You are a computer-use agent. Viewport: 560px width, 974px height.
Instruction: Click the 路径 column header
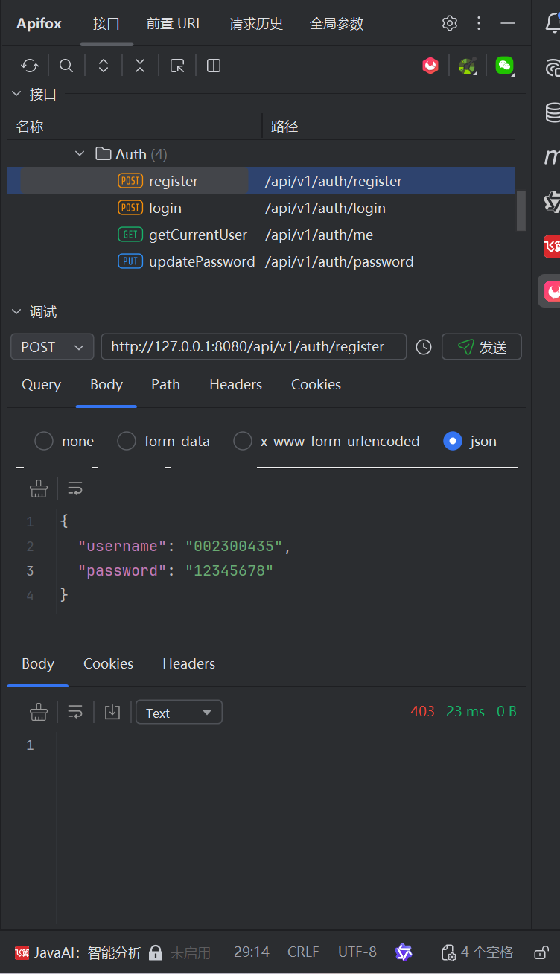(x=284, y=127)
